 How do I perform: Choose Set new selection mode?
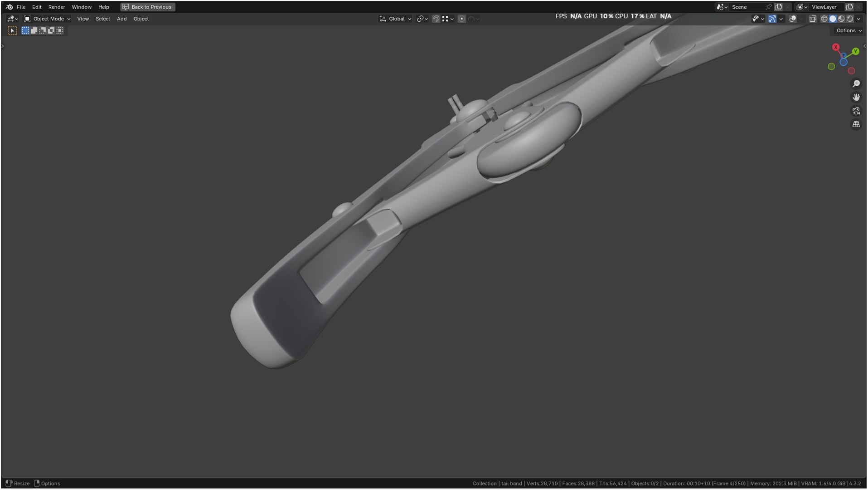[25, 30]
